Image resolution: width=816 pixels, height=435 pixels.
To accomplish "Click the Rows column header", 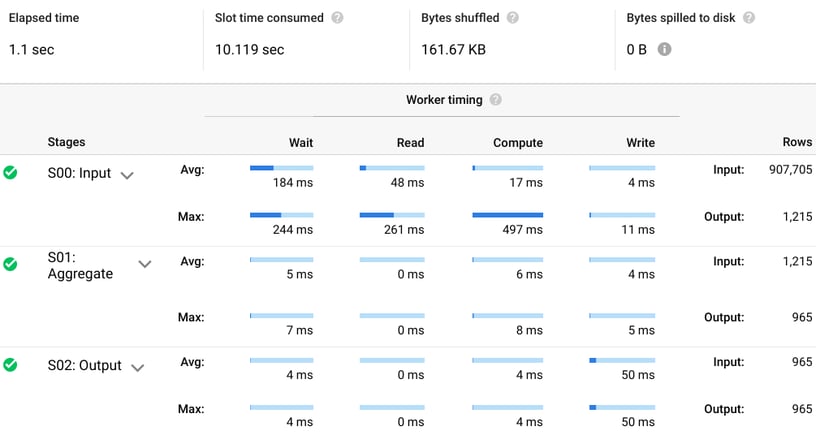I will [x=797, y=142].
